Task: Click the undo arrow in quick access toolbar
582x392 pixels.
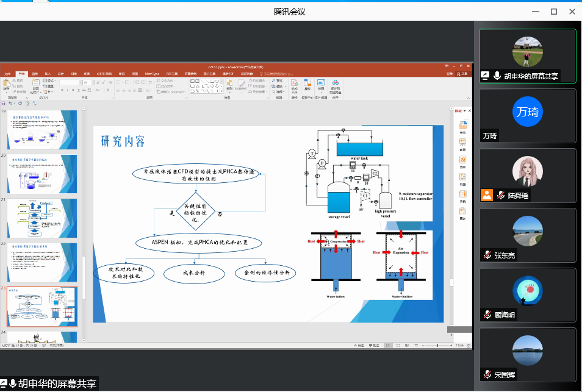Action: (x=11, y=103)
